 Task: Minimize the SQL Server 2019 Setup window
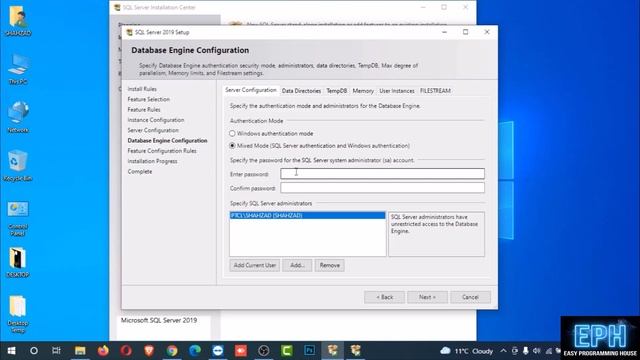click(x=444, y=32)
